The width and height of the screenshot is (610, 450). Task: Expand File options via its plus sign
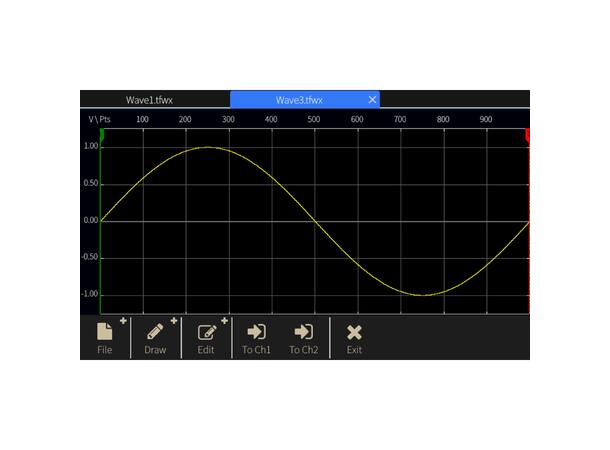click(x=123, y=321)
